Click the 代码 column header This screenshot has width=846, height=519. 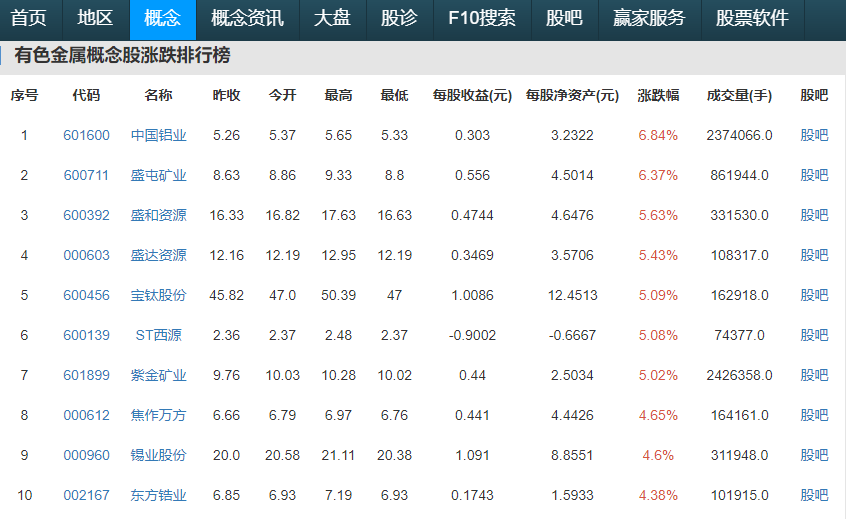[x=86, y=95]
